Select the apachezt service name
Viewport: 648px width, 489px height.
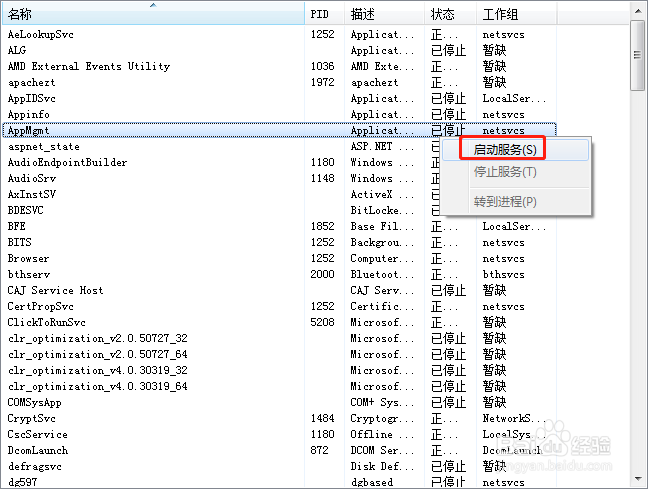pos(31,83)
